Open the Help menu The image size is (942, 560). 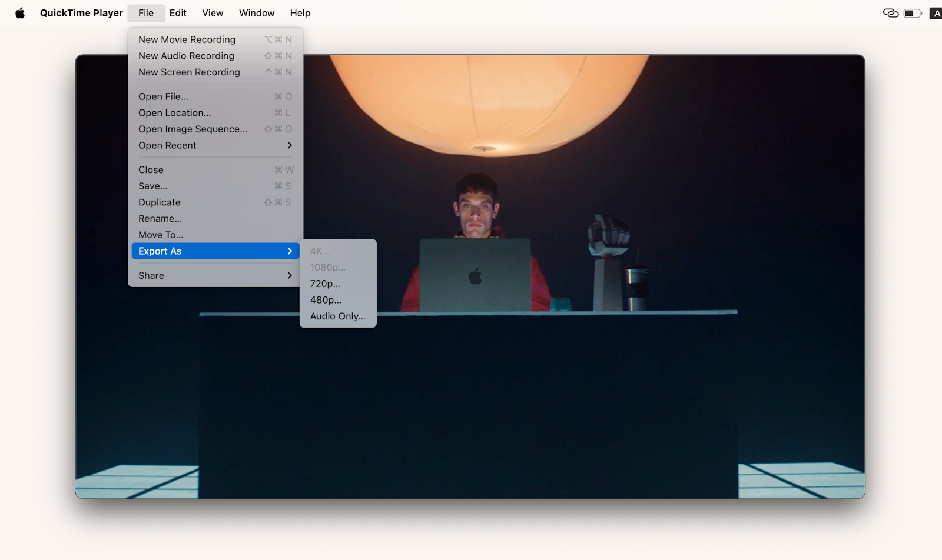coord(300,12)
